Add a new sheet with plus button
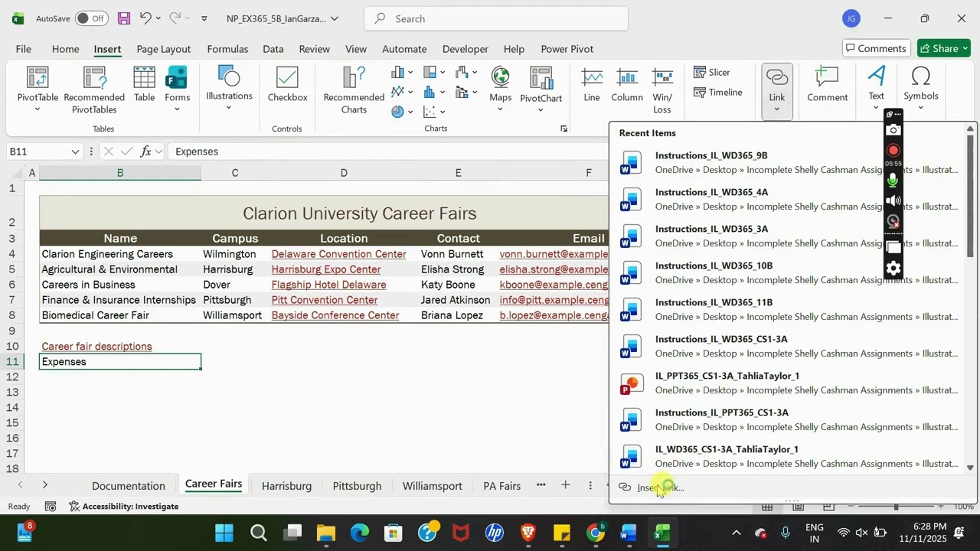The height and width of the screenshot is (551, 980). (565, 485)
